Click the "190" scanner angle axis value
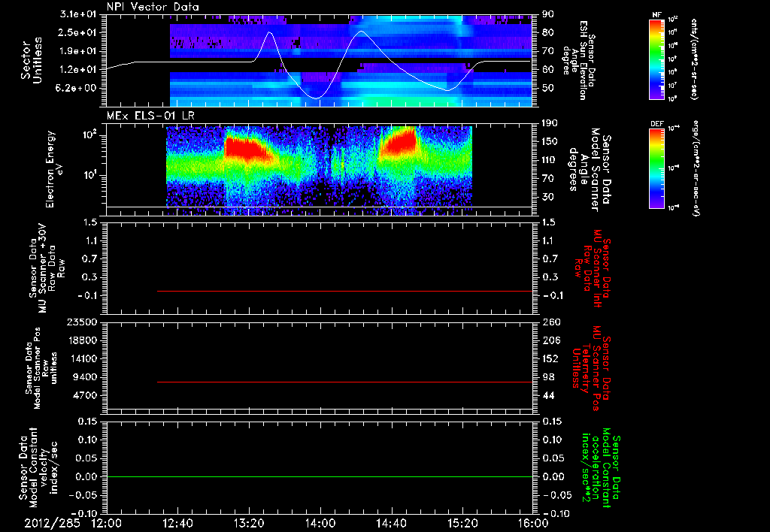770x532 pixels. tap(550, 123)
